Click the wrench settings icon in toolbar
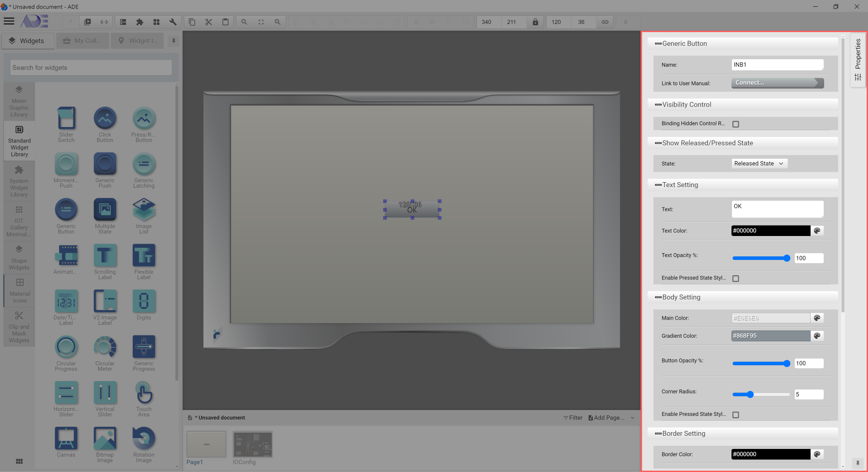The height and width of the screenshot is (472, 868). 173,22
